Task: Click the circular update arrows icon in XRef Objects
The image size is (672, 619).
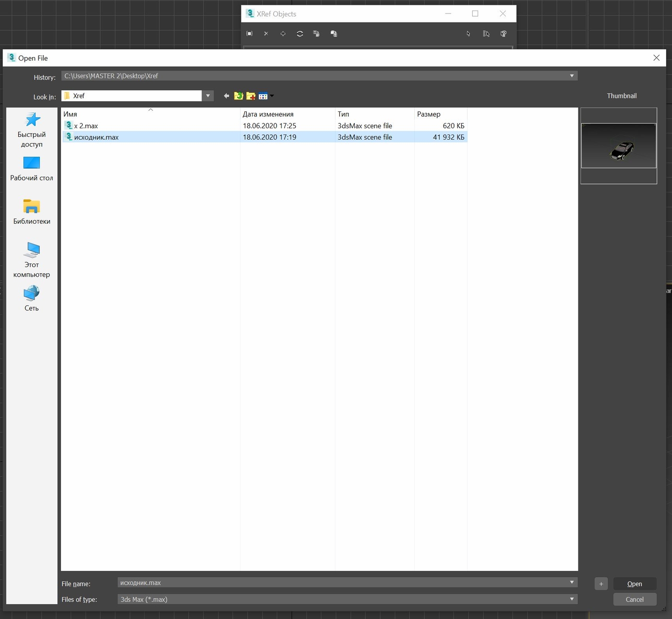Action: (x=300, y=34)
